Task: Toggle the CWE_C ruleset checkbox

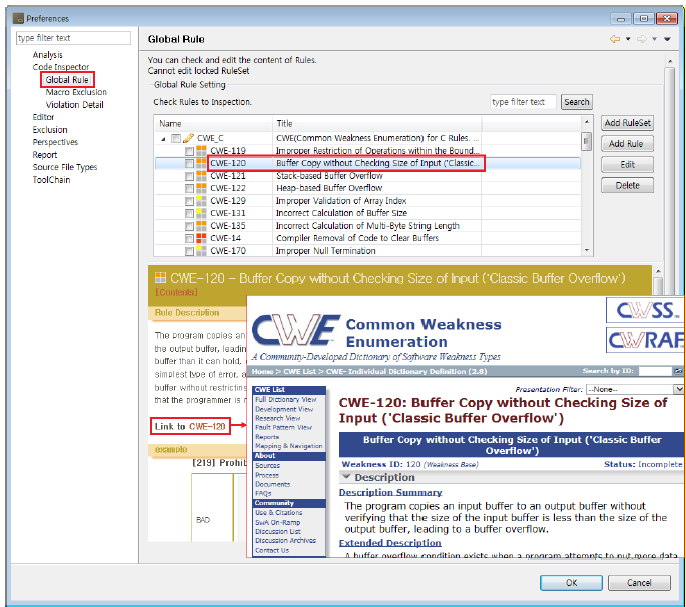Action: [176, 138]
